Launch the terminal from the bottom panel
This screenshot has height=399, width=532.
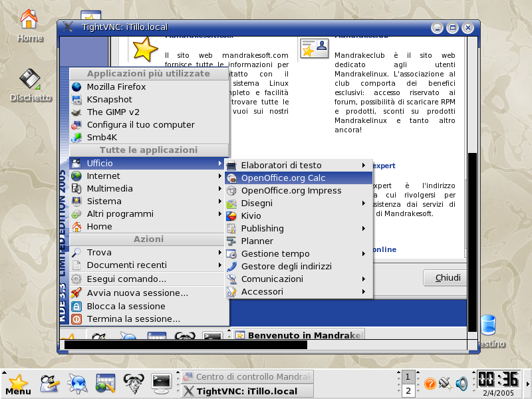162,382
